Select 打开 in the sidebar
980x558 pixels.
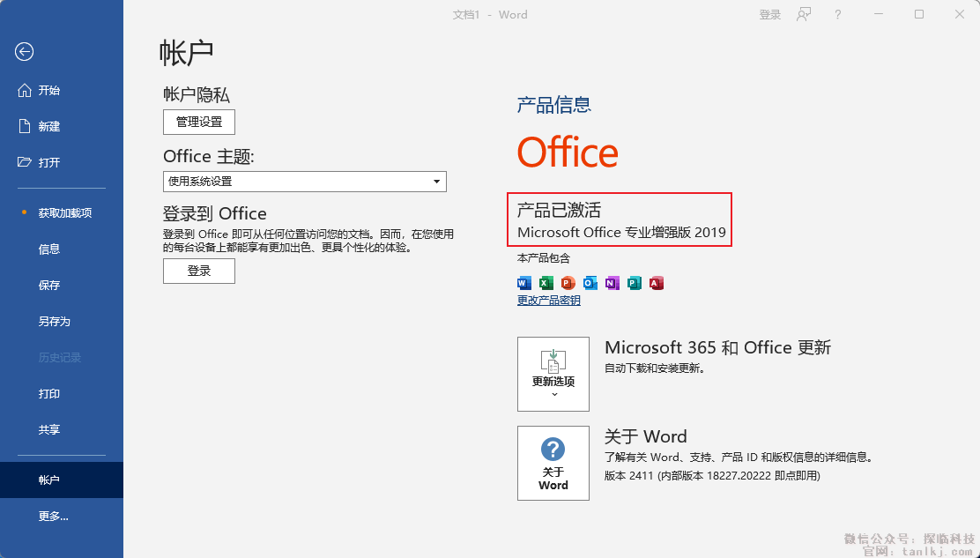click(x=62, y=162)
